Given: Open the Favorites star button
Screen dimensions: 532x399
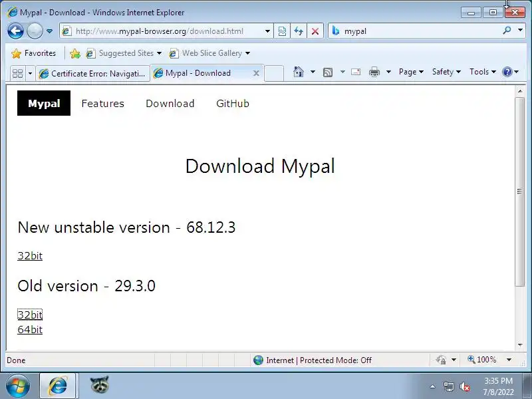Looking at the screenshot, I should (x=33, y=53).
